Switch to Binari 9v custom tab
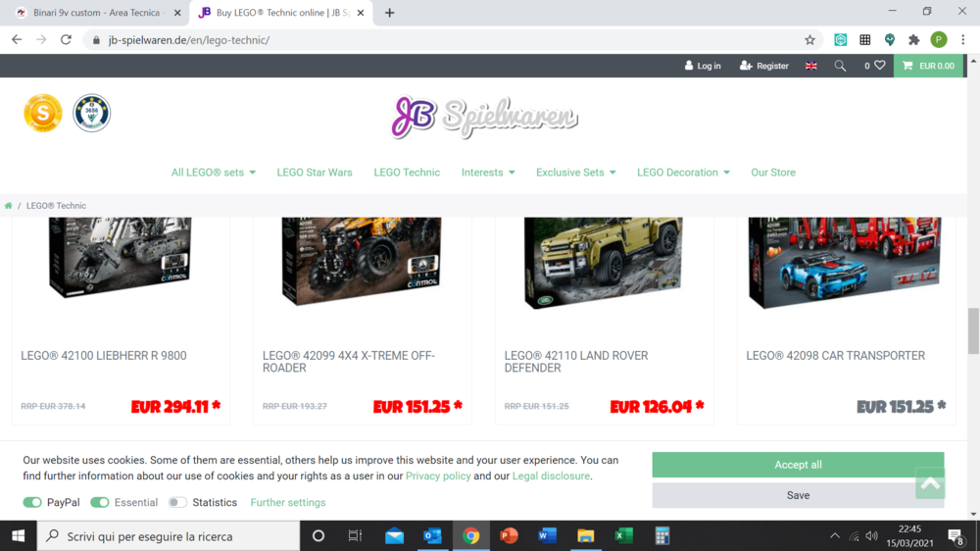Image resolution: width=980 pixels, height=551 pixels. [x=94, y=13]
